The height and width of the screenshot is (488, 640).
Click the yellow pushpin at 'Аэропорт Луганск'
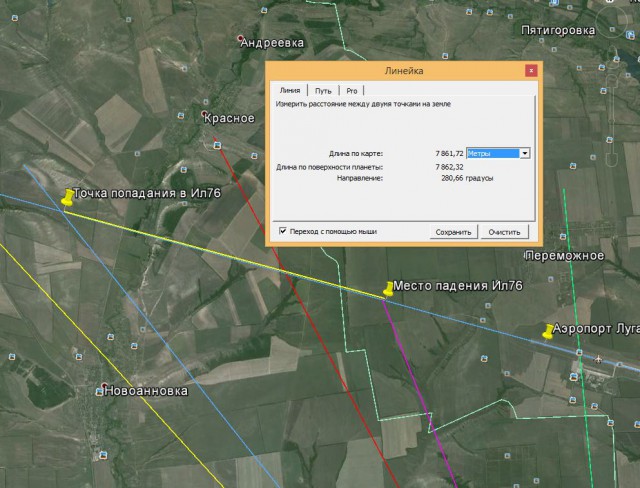(x=548, y=331)
